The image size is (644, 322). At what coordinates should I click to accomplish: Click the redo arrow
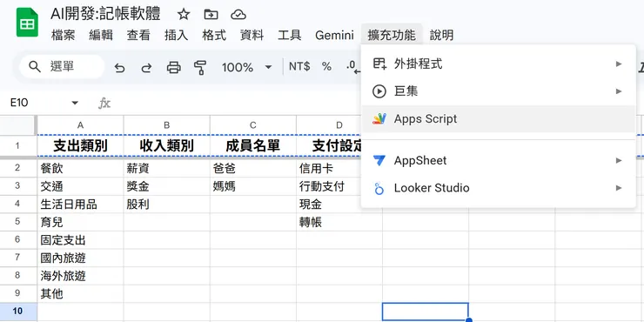coord(146,67)
